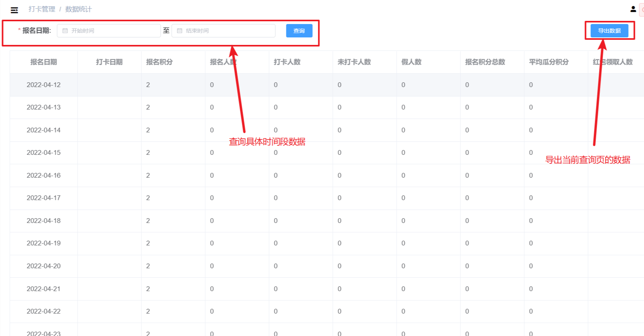Click the 2022-04-21 date cell
The width and height of the screenshot is (644, 336).
[44, 289]
